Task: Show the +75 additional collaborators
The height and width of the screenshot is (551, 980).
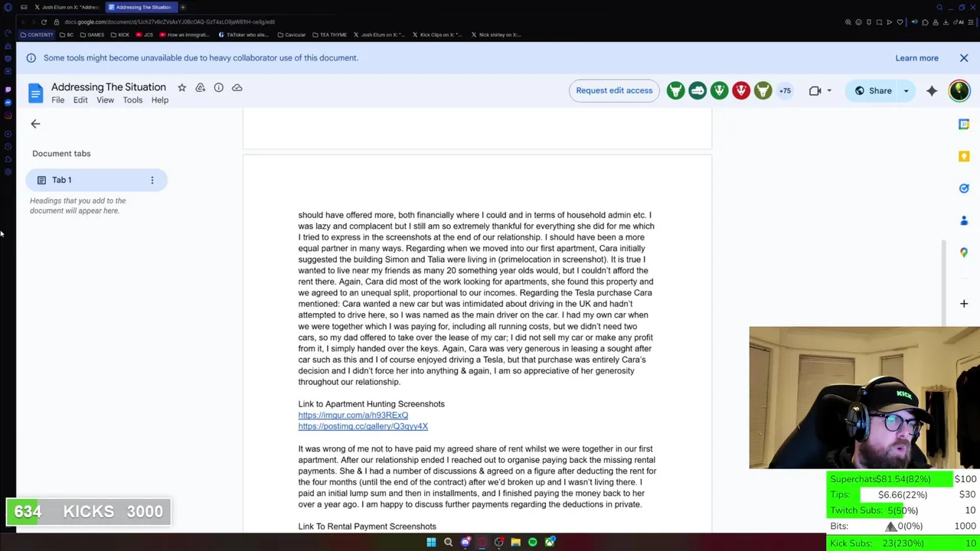Action: pyautogui.click(x=785, y=91)
